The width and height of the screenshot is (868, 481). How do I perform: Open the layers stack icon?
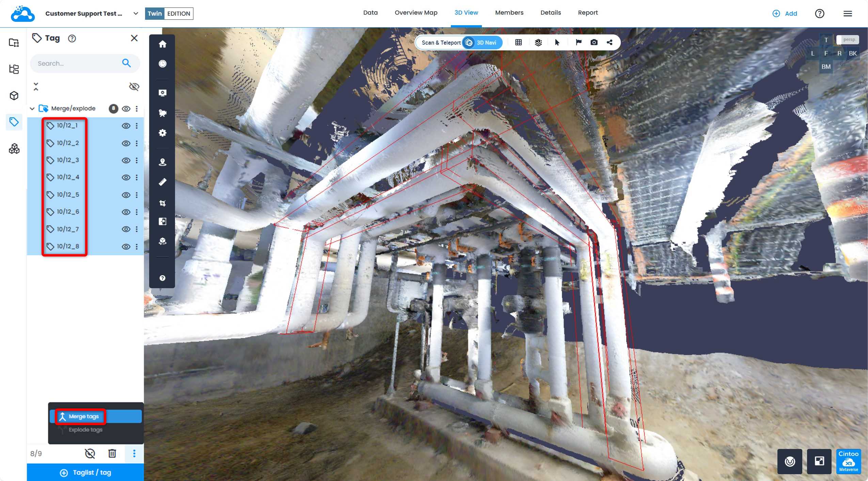pyautogui.click(x=538, y=43)
